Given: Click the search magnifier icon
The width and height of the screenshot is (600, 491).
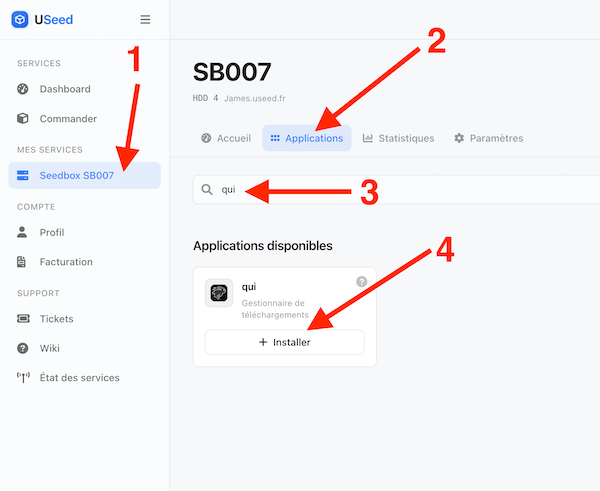Looking at the screenshot, I should (x=207, y=189).
